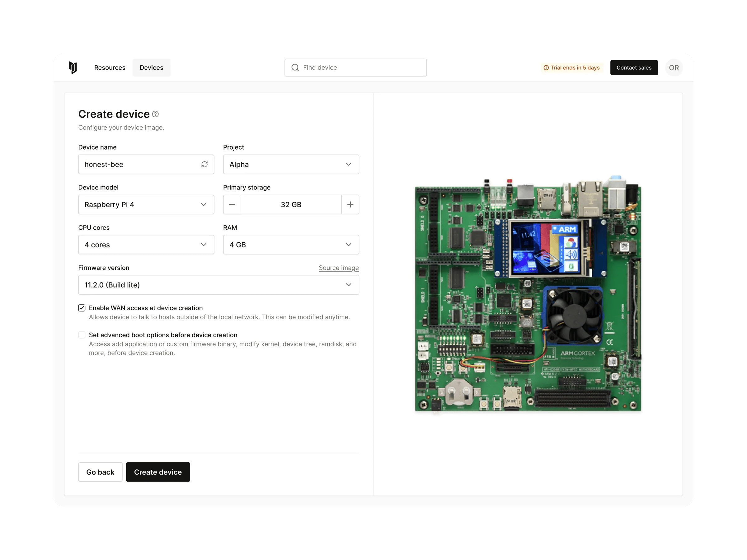Click the 32 GB storage value field
The height and width of the screenshot is (560, 747).
291,205
